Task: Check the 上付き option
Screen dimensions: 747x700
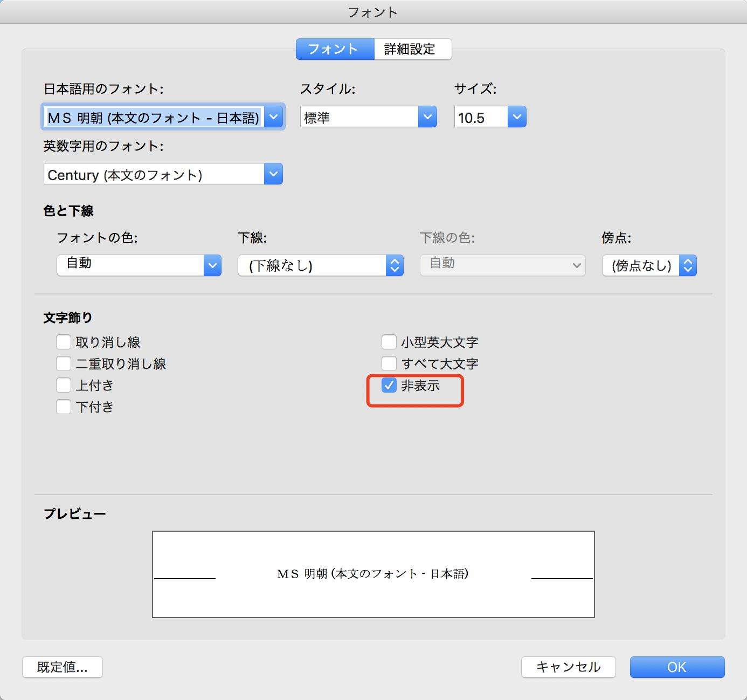Action: click(x=63, y=385)
